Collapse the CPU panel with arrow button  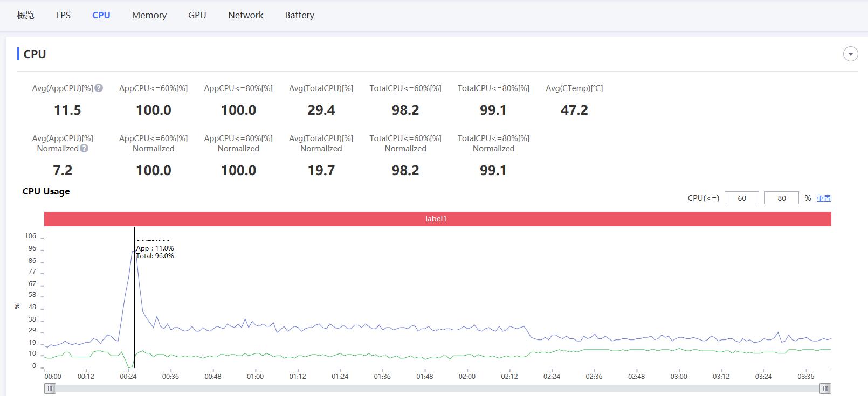850,54
